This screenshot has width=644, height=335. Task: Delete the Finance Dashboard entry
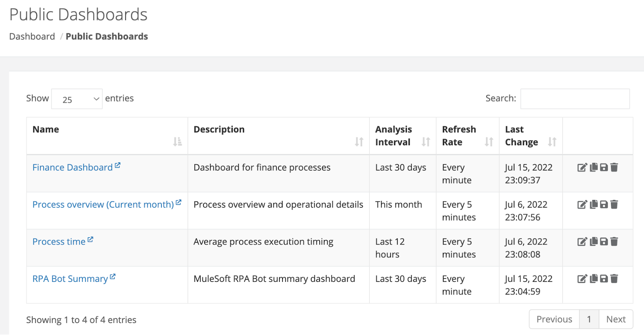tap(614, 168)
